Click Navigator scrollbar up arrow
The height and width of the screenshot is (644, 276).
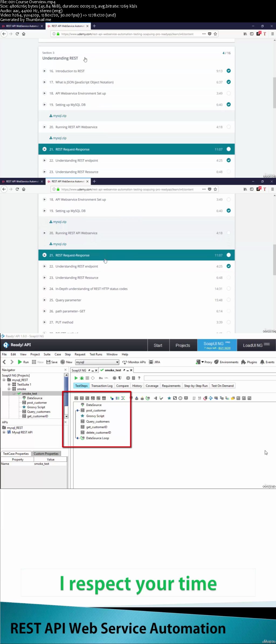66,375
